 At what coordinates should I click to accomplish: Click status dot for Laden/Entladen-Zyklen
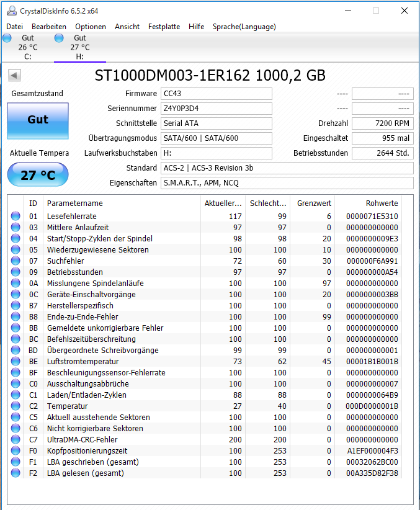pyautogui.click(x=16, y=395)
